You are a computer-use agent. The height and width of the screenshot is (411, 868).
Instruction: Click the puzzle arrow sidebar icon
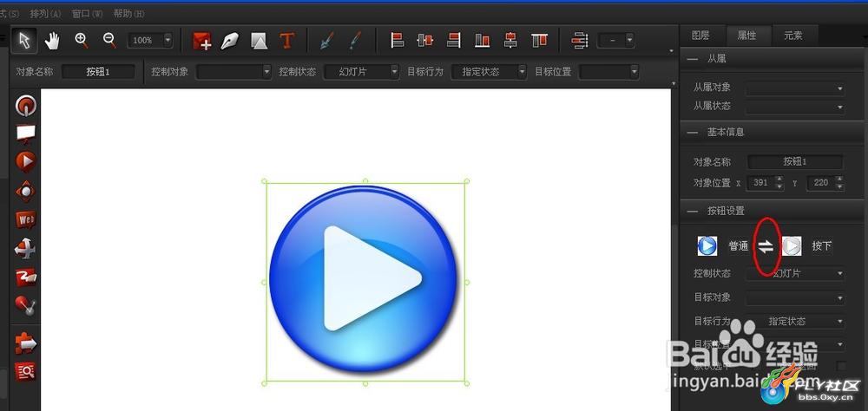click(25, 343)
